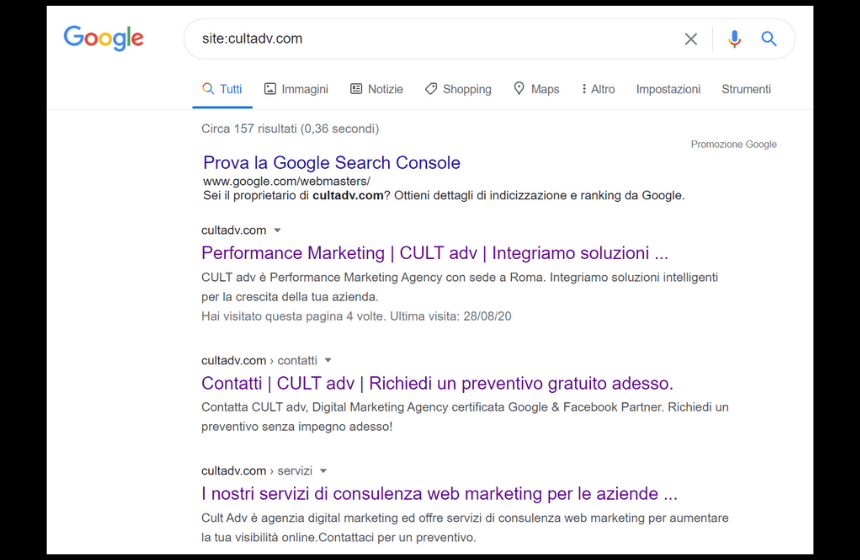
Task: Open the Prova la Google Search Console link
Action: tap(331, 162)
